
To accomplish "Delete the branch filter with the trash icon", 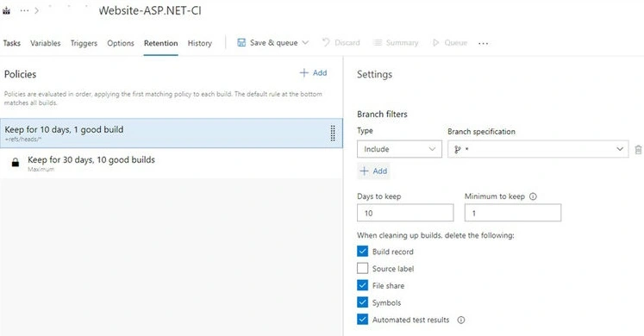I will (638, 149).
